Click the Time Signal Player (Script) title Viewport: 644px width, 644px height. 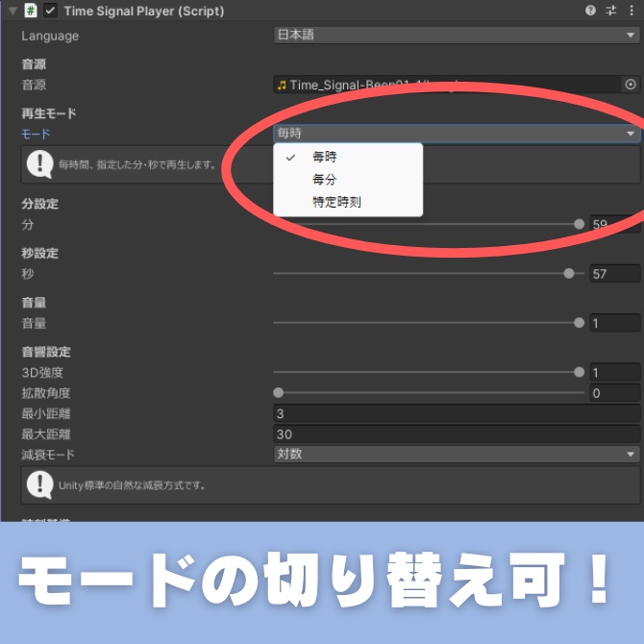[x=144, y=12]
